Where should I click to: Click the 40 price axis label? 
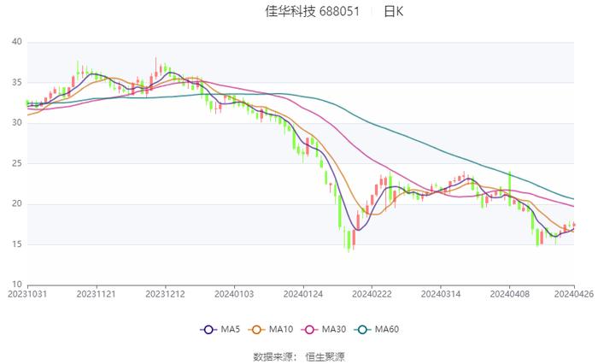click(17, 42)
